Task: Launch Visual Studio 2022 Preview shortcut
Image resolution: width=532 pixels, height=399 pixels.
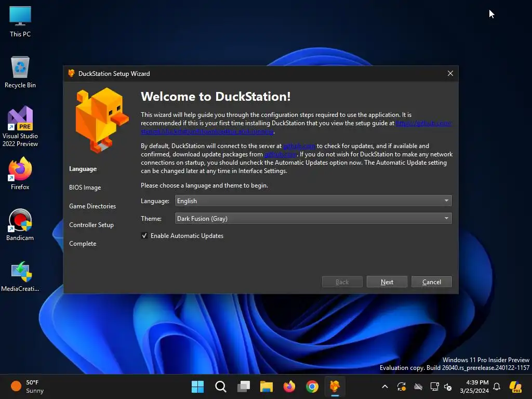Action: pos(20,127)
